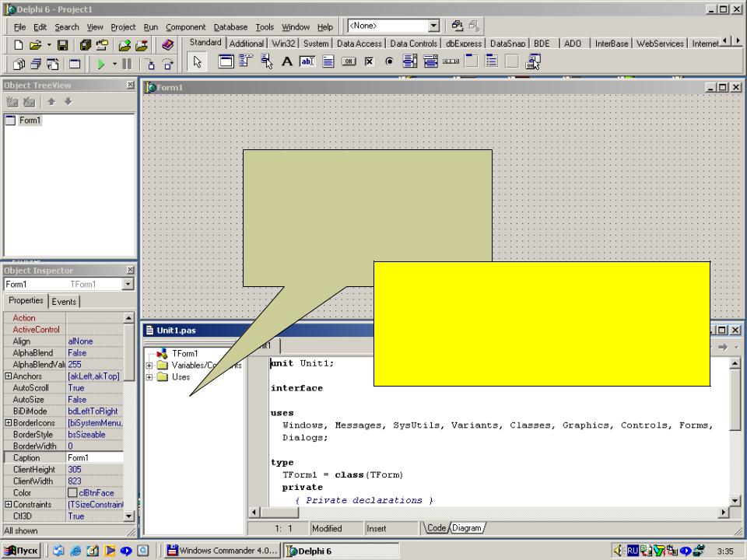Click the Caption value field Form1
This screenshot has height=560, width=747.
point(95,457)
